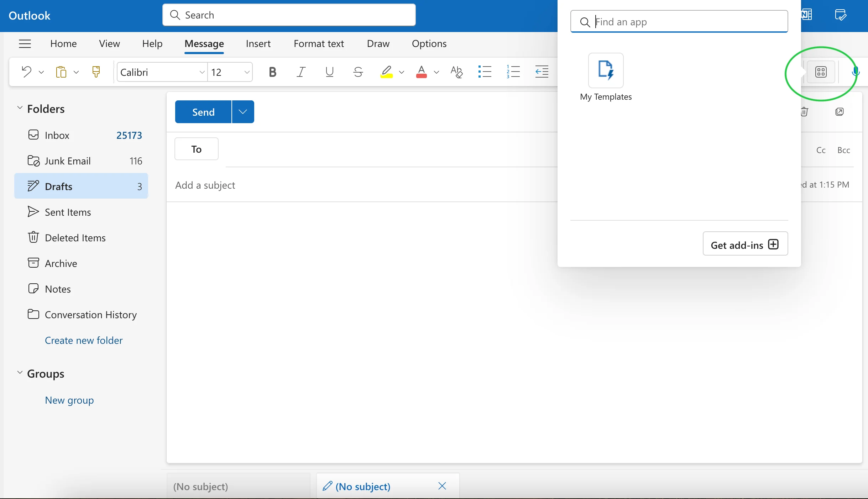Click the Undo icon

pyautogui.click(x=26, y=72)
